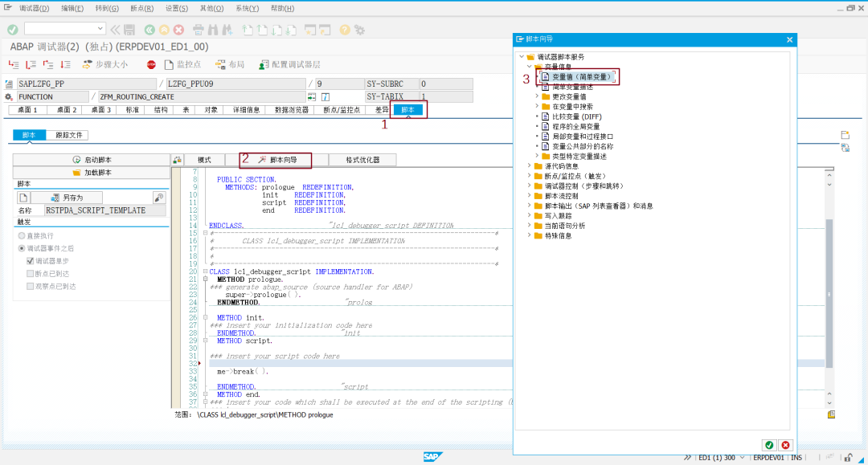Viewport: 868px width, 465px height.
Task: Expand the 脚本流控制 folder
Action: click(529, 196)
